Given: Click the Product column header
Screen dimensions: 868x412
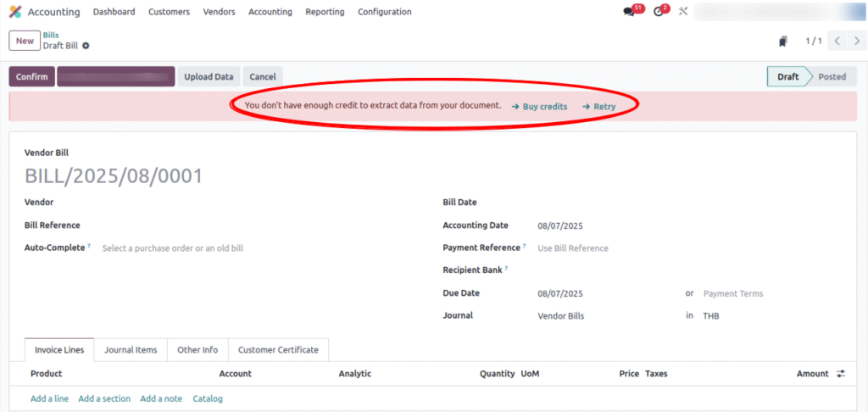Looking at the screenshot, I should coord(47,374).
